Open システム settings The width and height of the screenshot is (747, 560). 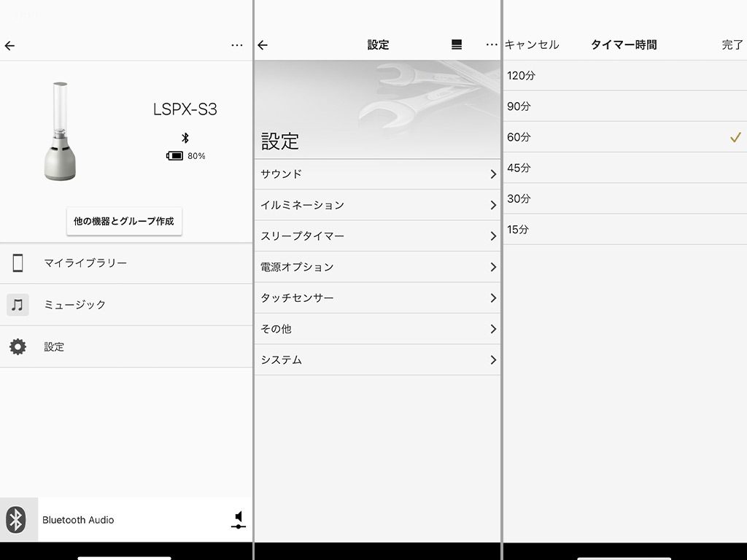point(377,360)
